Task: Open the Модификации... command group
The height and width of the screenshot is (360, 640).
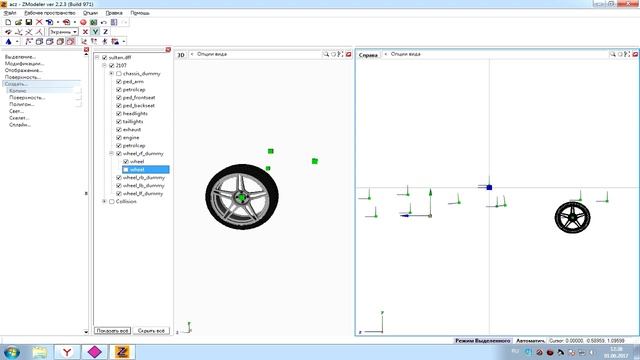Action: click(24, 64)
